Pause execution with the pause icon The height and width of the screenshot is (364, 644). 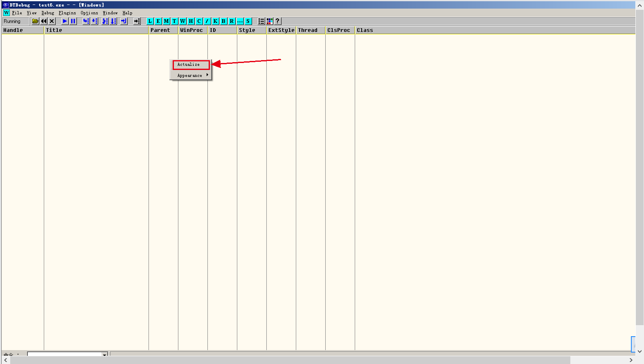pyautogui.click(x=73, y=21)
